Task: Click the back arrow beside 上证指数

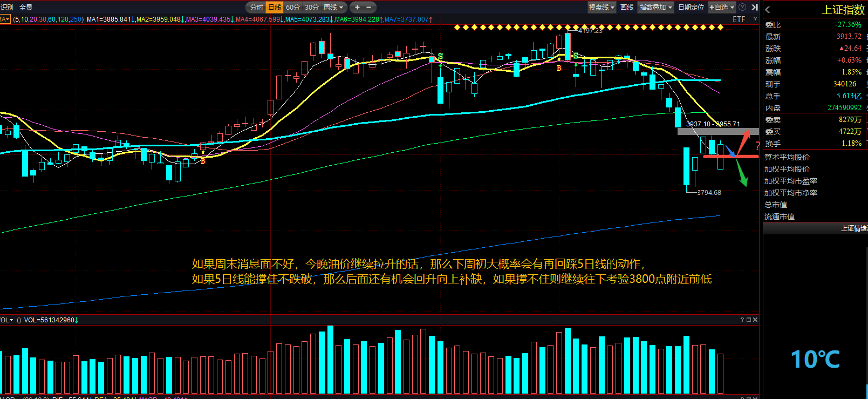Action: point(768,10)
